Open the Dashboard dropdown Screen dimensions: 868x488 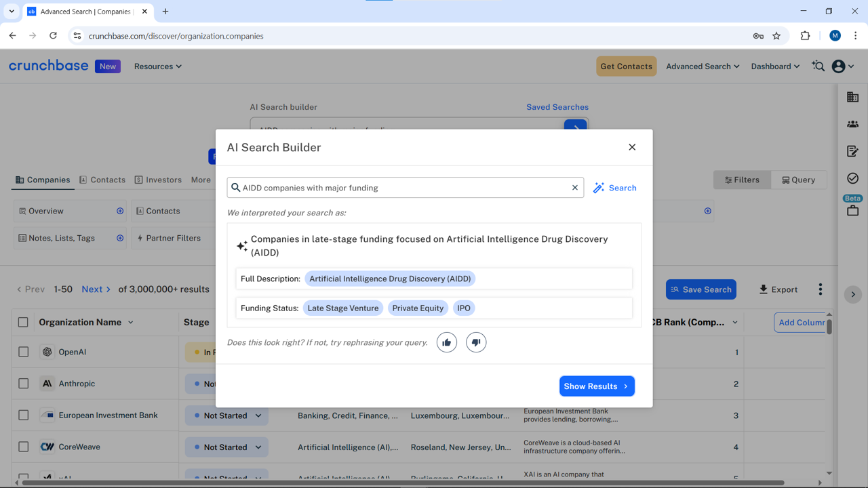[x=775, y=66]
